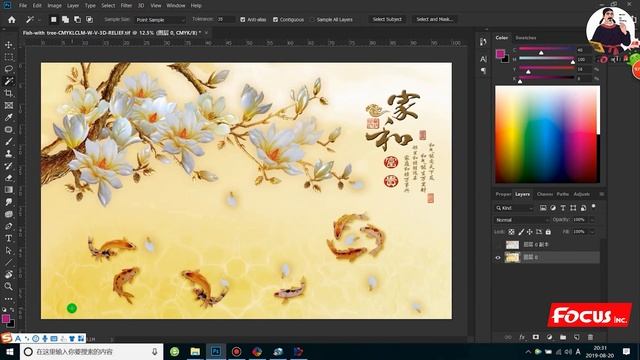640x360 pixels.
Task: Switch to the Paths tab
Action: pyautogui.click(x=562, y=194)
